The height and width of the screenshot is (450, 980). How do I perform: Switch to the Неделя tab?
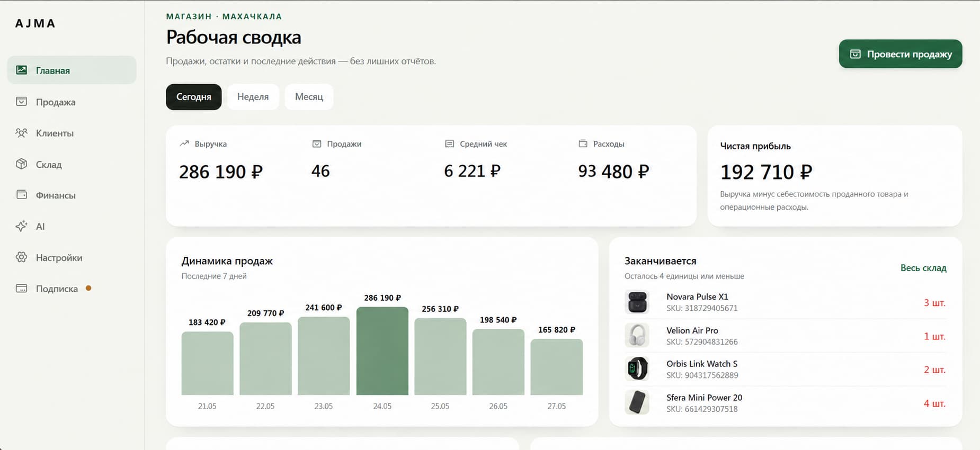coord(253,97)
